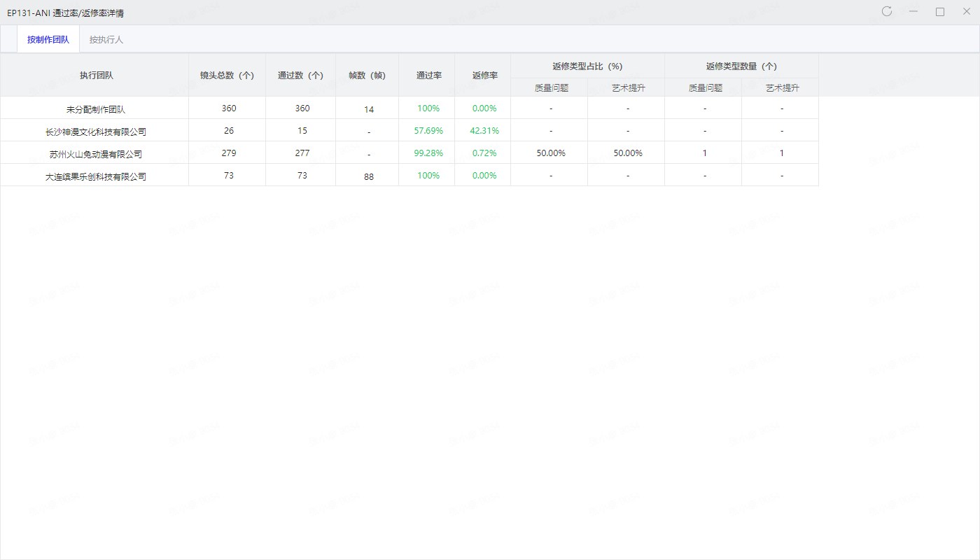The image size is (980, 560).
Task: Close the 通过率/返修率详情 window
Action: point(967,11)
